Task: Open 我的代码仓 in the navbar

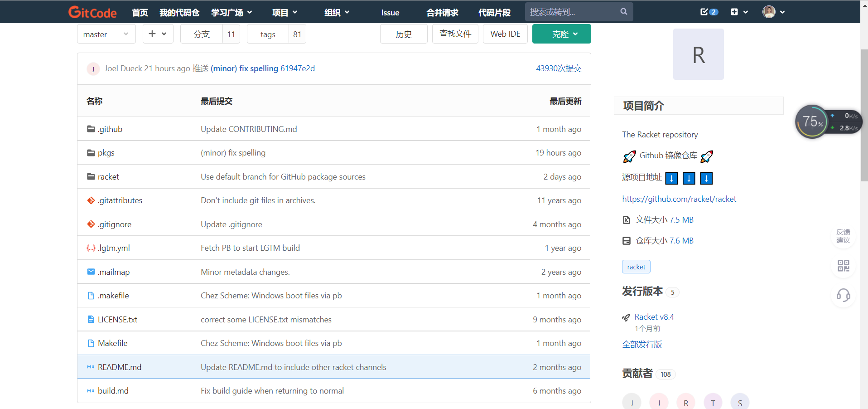Action: point(179,12)
